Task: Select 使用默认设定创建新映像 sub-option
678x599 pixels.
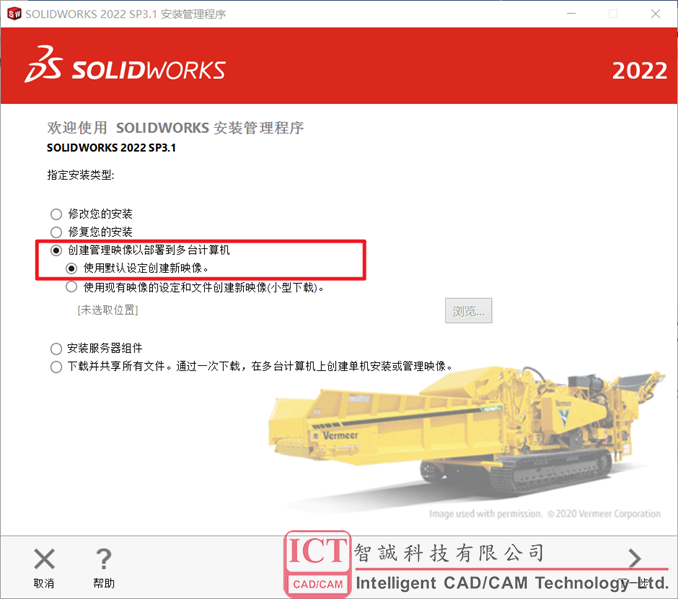Action: [x=72, y=269]
